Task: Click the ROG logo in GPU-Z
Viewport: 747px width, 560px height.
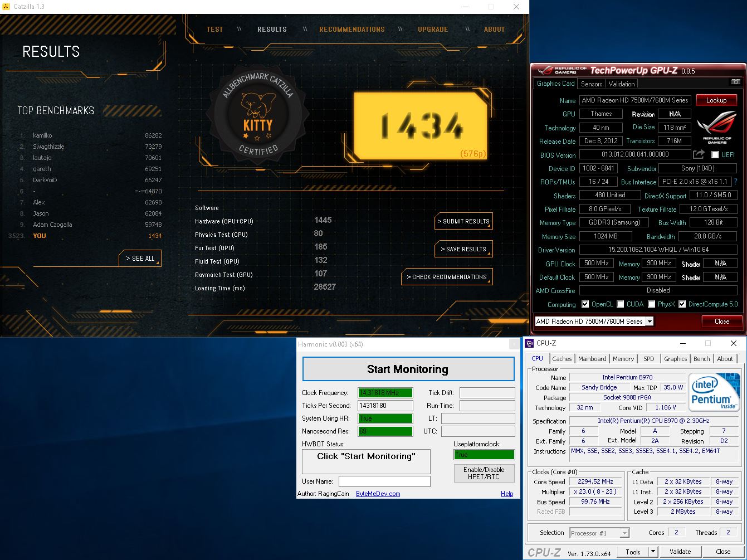Action: pos(717,127)
